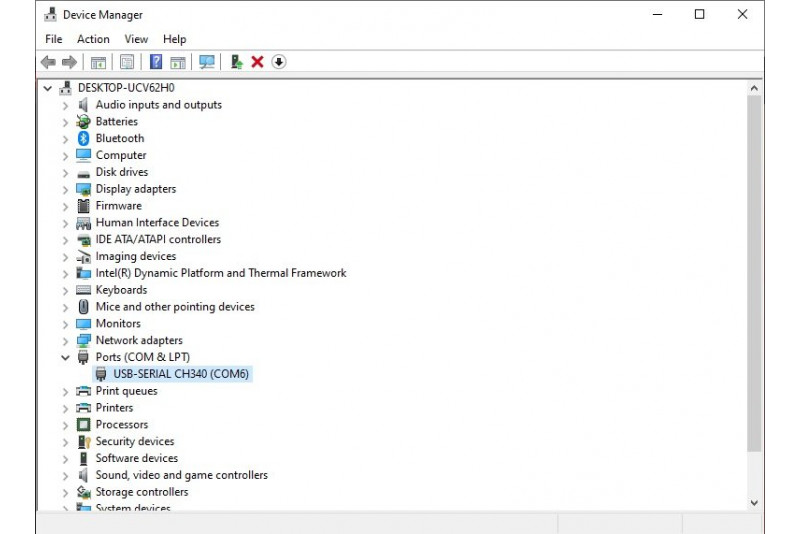
Task: Expand the Software devices node
Action: tap(65, 459)
